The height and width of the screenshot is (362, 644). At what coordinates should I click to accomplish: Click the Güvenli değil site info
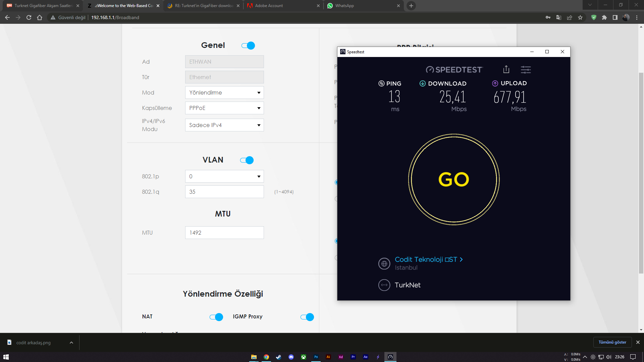pos(68,17)
